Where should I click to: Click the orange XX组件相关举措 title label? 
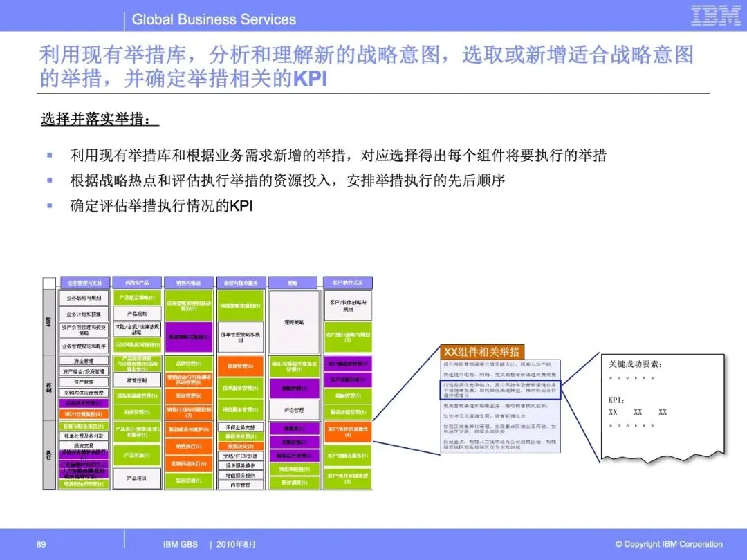click(481, 353)
